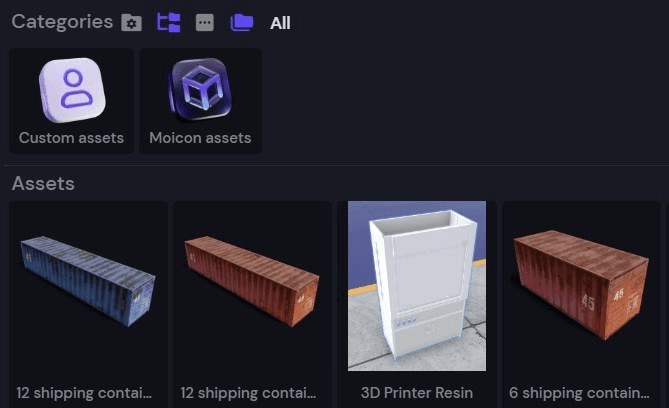Pick the short red 6 shipping container thumbnail
This screenshot has width=669, height=408.
[x=581, y=285]
